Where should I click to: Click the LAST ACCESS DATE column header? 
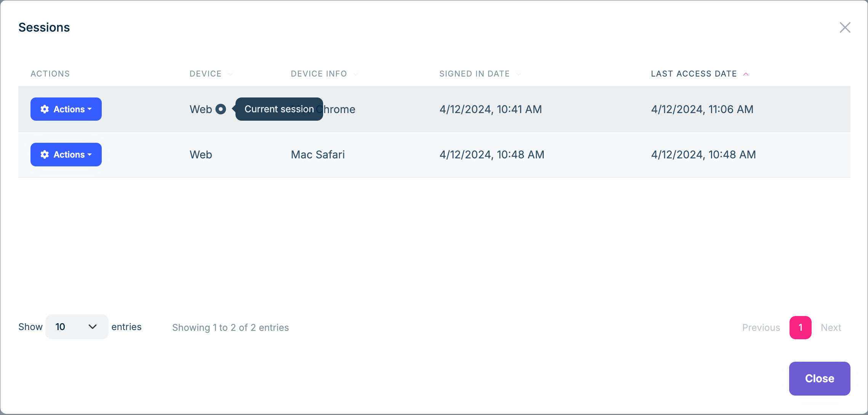[693, 73]
